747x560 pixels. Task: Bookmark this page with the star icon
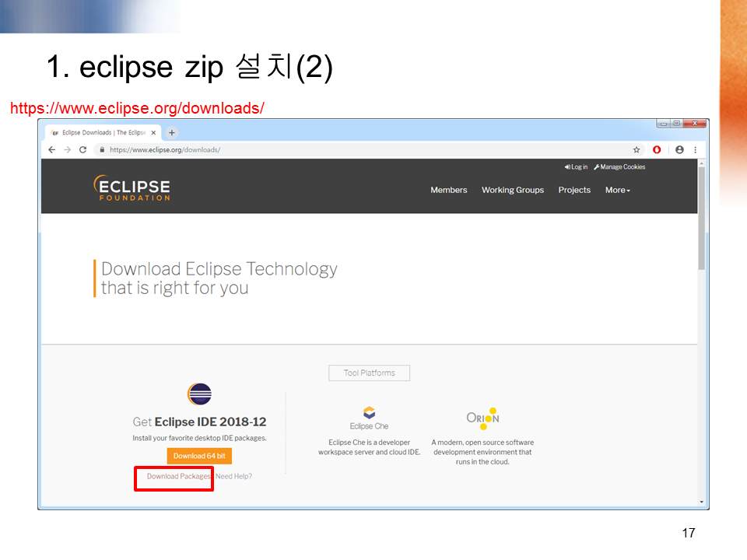[x=637, y=149]
